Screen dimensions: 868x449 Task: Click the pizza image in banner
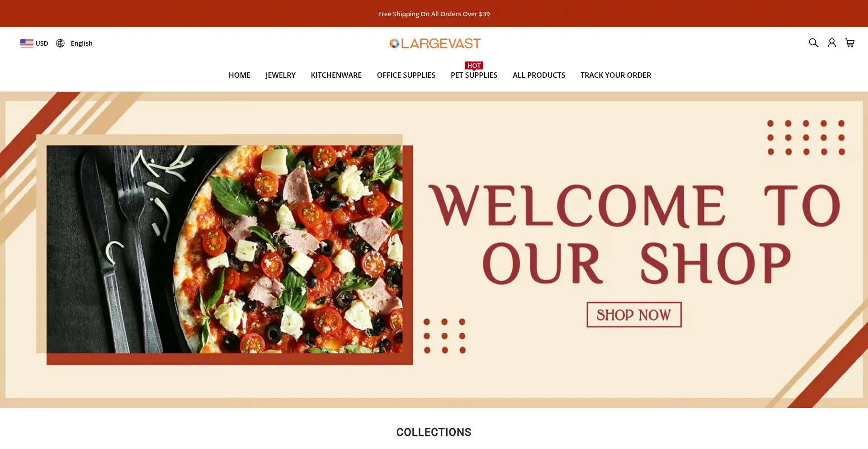(230, 249)
